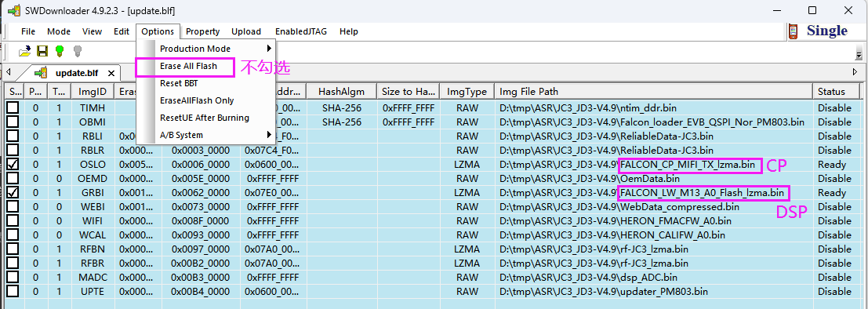Select Erase All Flash option
Image resolution: width=868 pixels, height=309 pixels.
point(189,66)
